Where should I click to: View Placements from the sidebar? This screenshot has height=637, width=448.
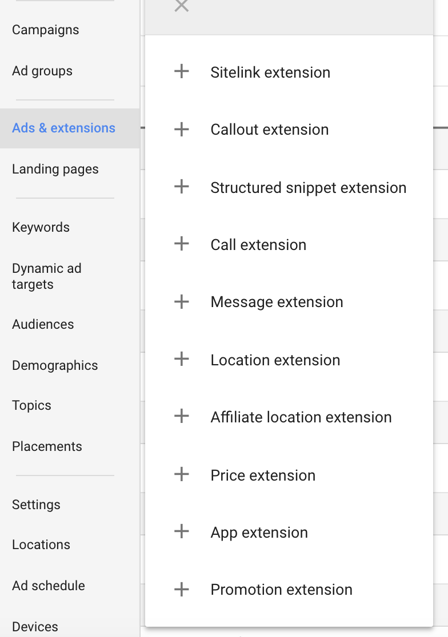coord(47,446)
